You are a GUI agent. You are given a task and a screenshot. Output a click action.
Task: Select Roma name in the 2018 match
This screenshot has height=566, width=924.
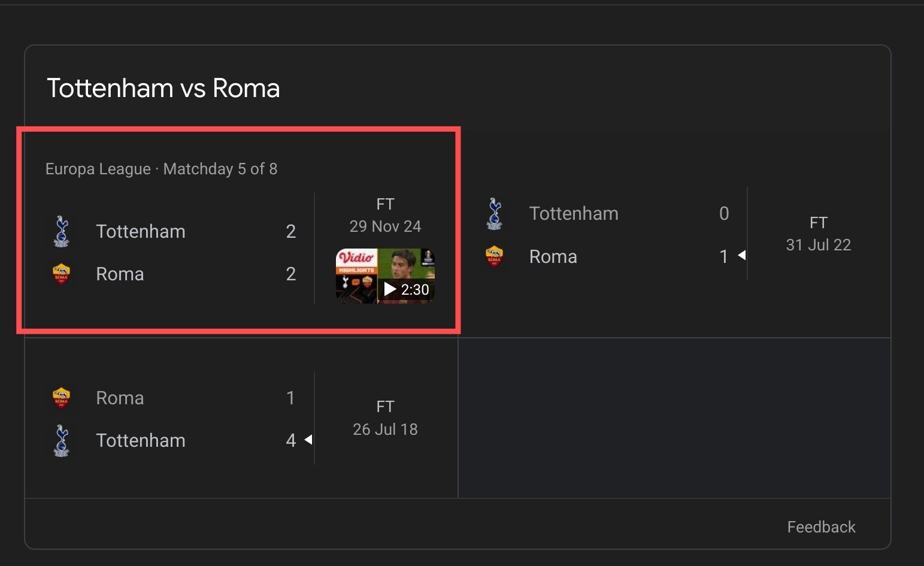120,398
